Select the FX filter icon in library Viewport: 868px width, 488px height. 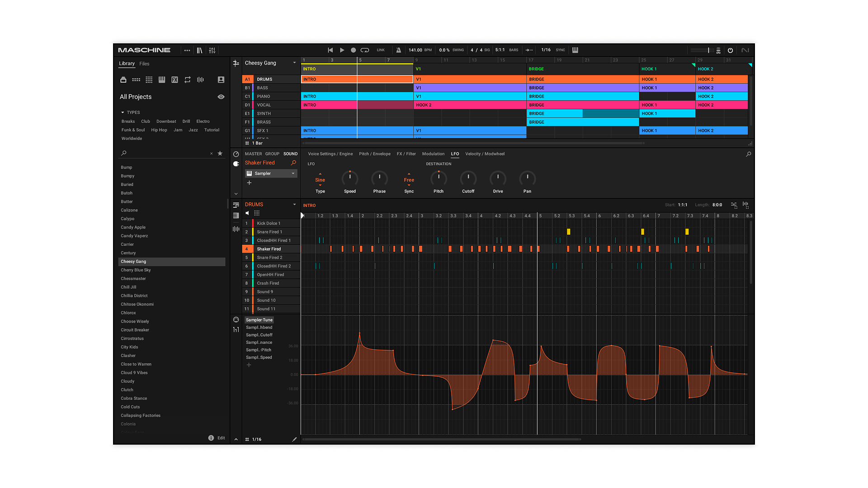pos(175,80)
